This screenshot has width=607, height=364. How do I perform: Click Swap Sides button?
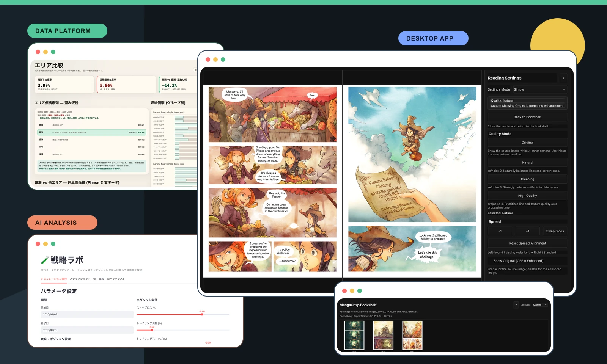[555, 231]
